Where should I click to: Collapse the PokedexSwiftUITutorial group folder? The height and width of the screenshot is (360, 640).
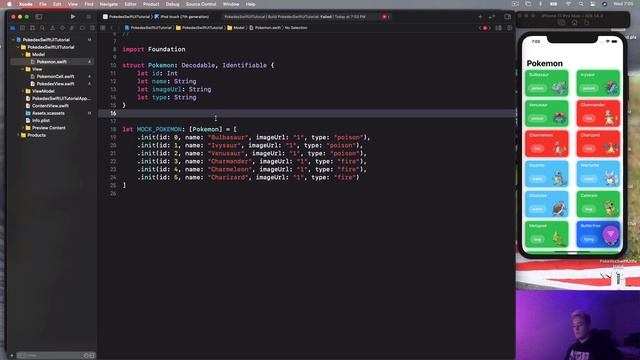click(x=18, y=47)
